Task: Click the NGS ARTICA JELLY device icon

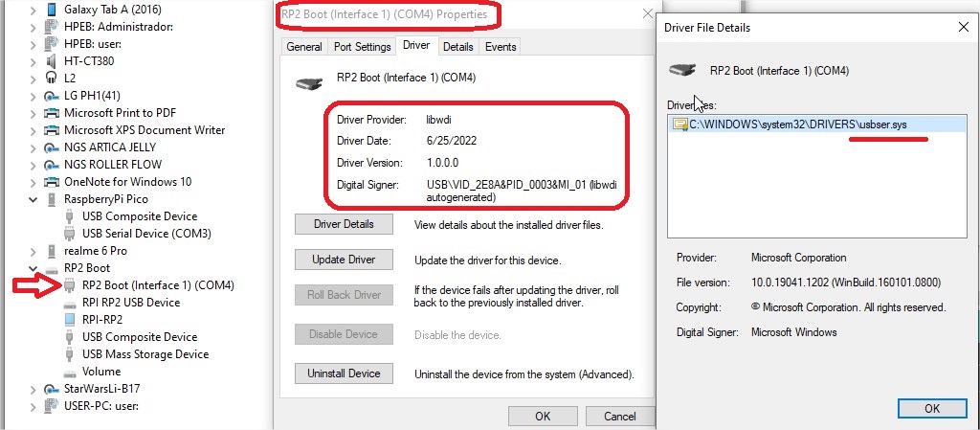Action: tap(53, 147)
